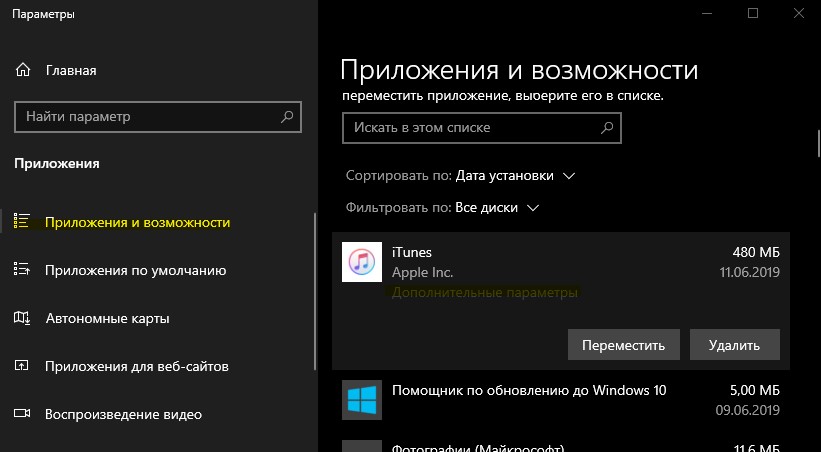The width and height of the screenshot is (821, 452).
Task: Open Дополнительные параметры link for iTunes
Action: coord(485,292)
